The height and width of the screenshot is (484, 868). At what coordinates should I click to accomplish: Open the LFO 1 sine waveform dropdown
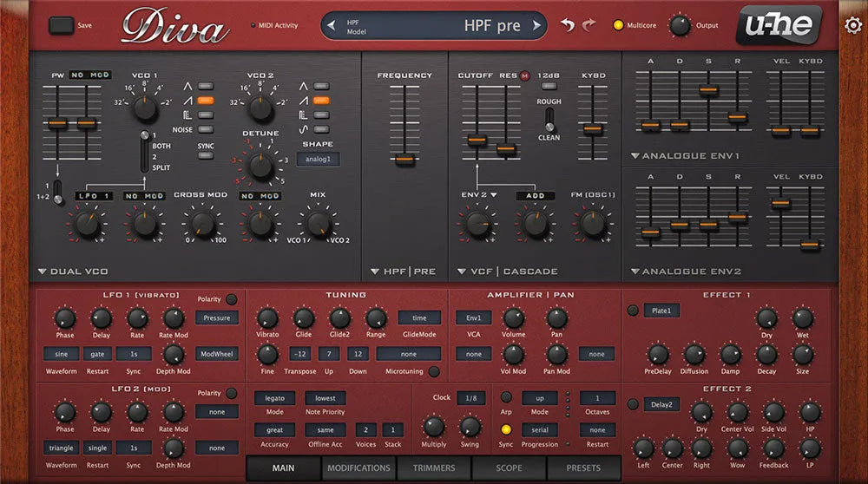pyautogui.click(x=61, y=354)
